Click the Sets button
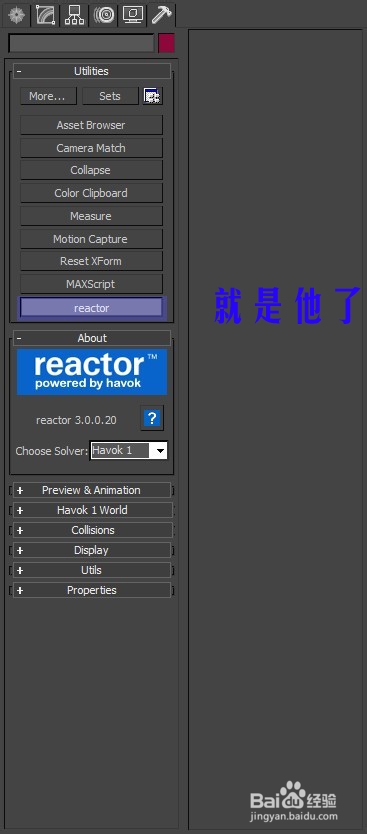 (110, 96)
